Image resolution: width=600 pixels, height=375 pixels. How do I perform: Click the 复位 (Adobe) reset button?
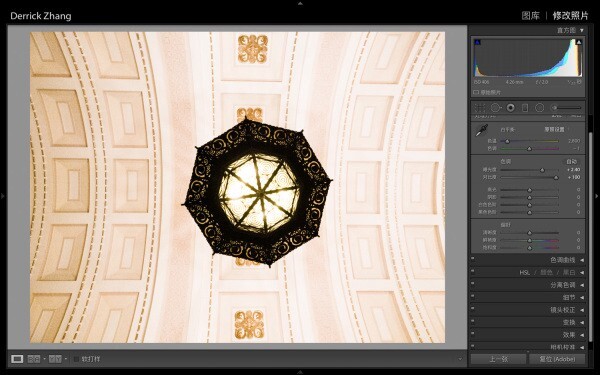coord(557,359)
